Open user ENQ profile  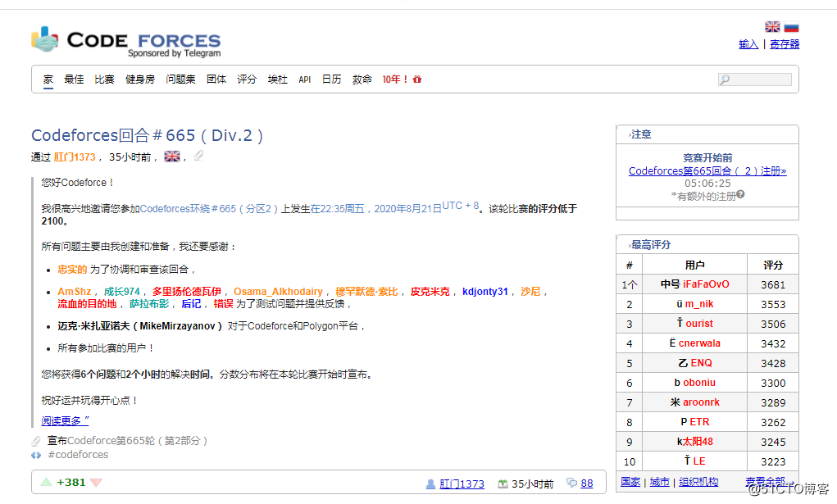coord(701,363)
